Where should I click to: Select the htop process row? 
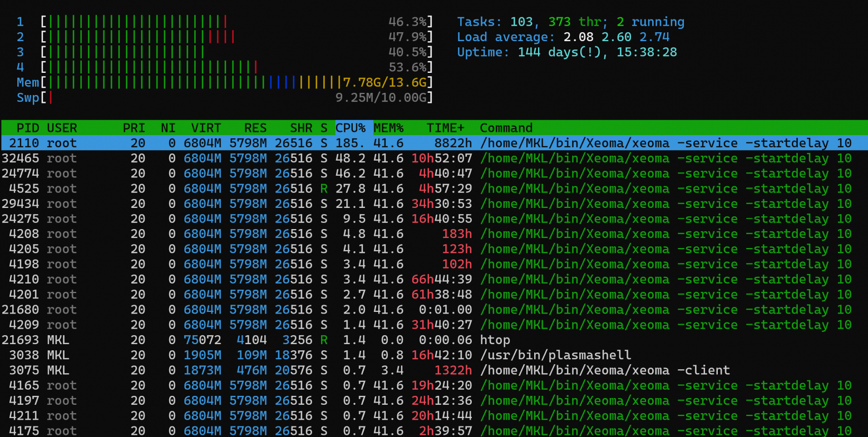coord(223,340)
